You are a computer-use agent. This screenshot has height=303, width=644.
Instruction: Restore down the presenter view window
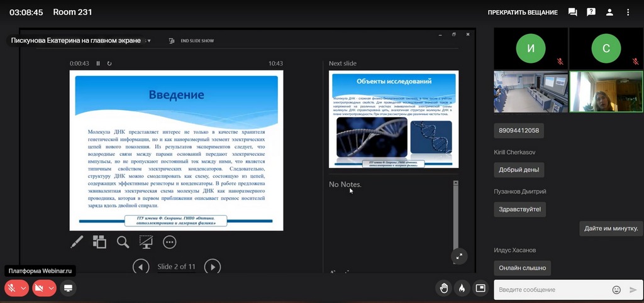(454, 35)
